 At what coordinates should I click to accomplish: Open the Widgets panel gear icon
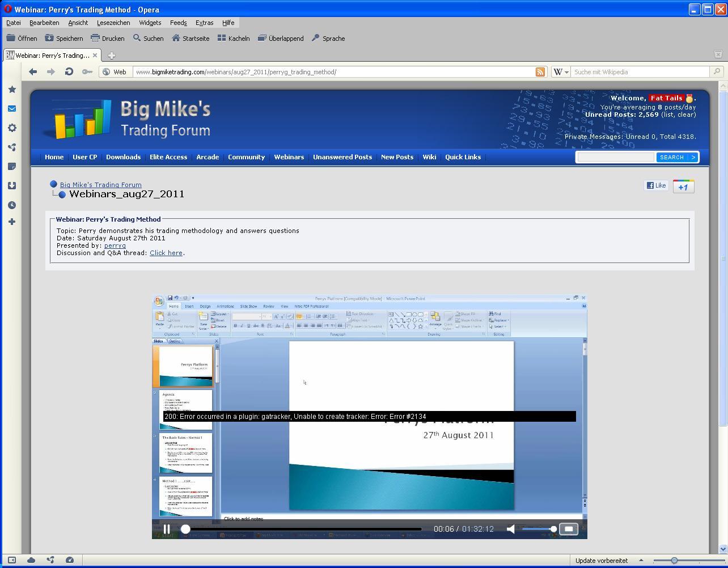tap(12, 128)
